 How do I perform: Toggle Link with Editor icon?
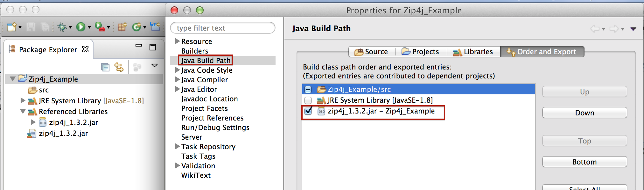point(119,67)
